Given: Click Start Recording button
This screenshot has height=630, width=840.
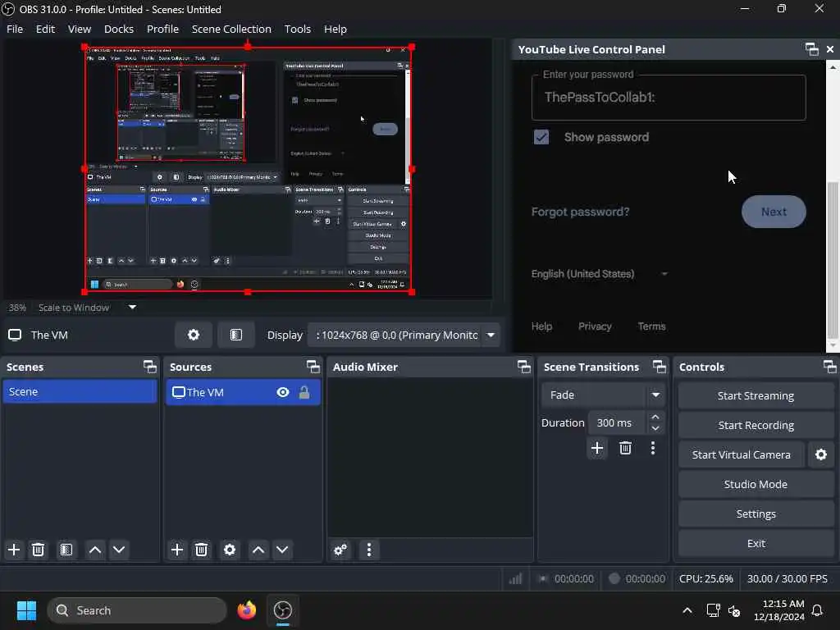Looking at the screenshot, I should [756, 426].
